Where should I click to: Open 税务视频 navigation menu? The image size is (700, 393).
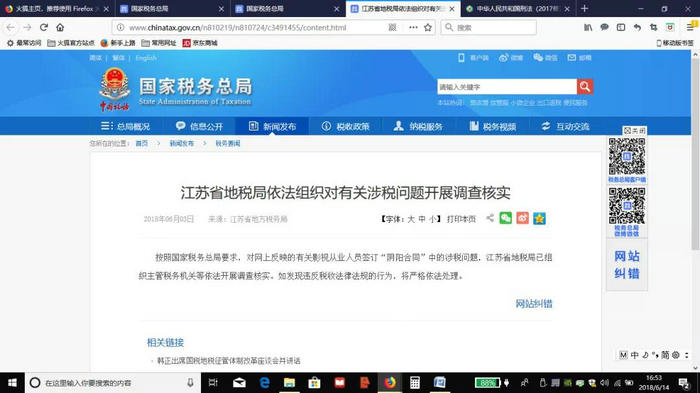(492, 126)
